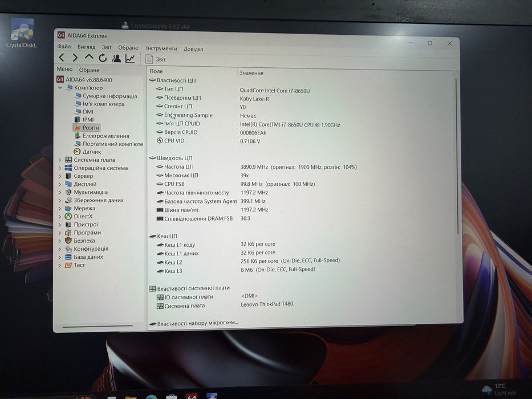Open the user icon in the toolbar
Screen dimensions: 532x399
pyautogui.click(x=116, y=58)
